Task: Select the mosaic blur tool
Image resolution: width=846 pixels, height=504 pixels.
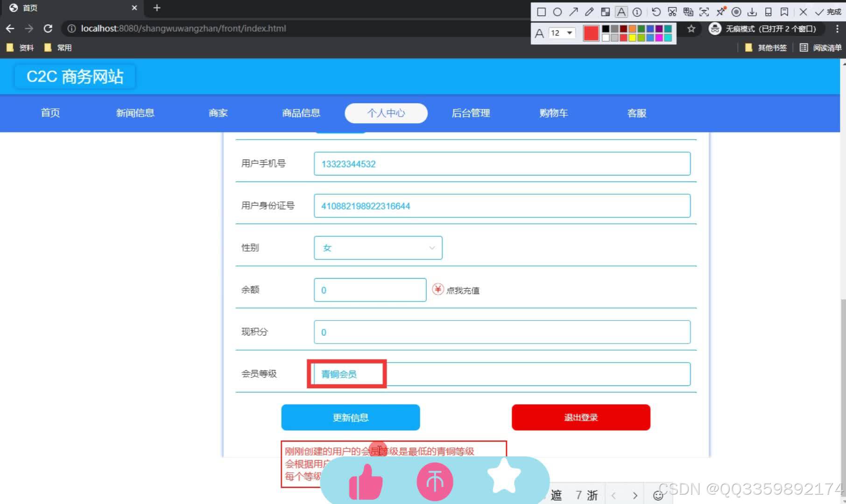Action: [605, 12]
